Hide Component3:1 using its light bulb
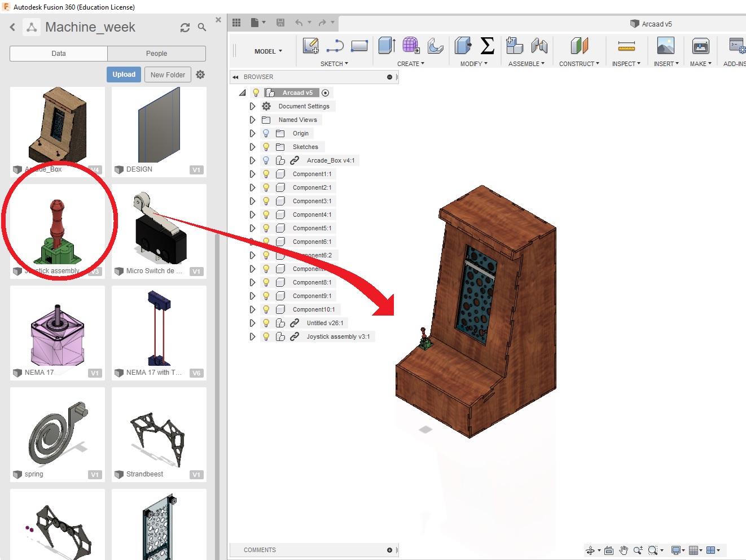Screen dimensions: 746x560 pyautogui.click(x=266, y=202)
